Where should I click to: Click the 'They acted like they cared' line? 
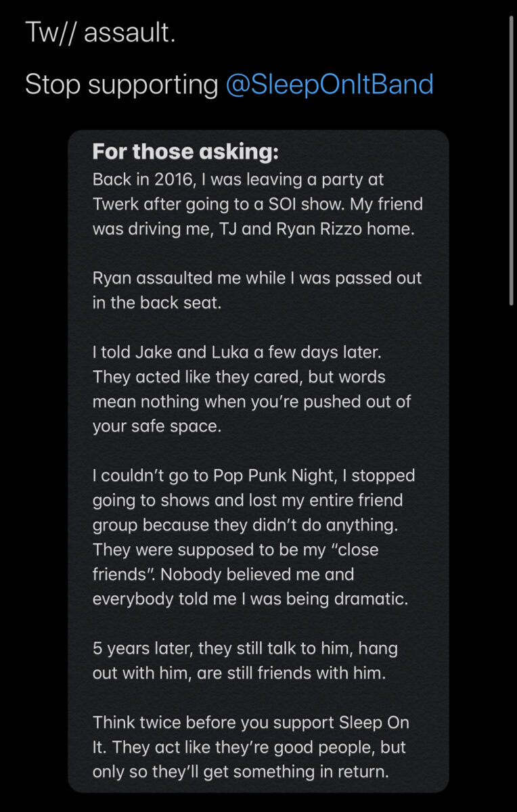[x=239, y=377]
